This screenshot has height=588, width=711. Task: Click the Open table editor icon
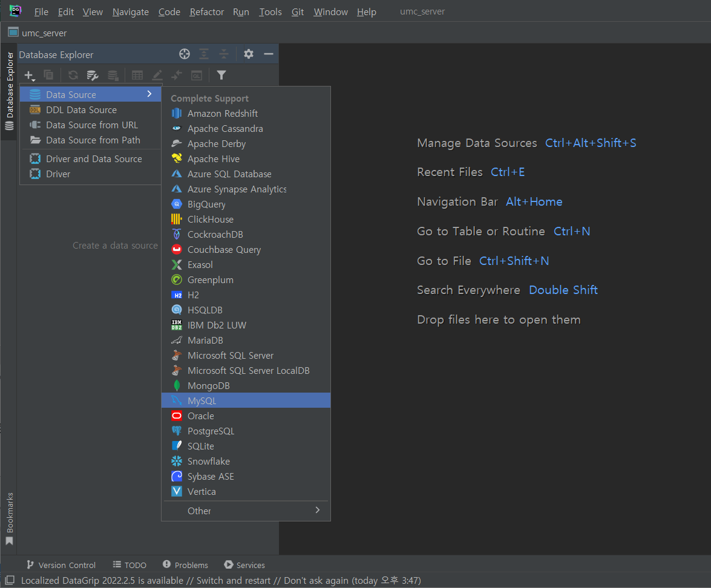(137, 75)
